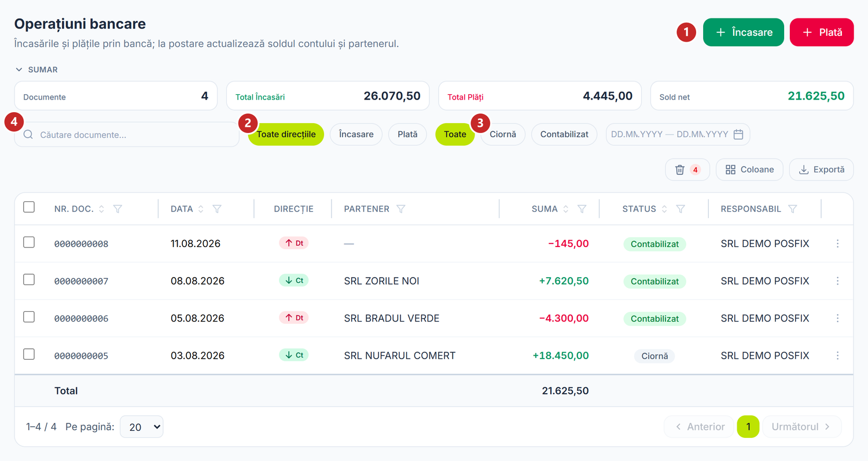Select the Ciornă status filter
868x461 pixels.
[503, 134]
